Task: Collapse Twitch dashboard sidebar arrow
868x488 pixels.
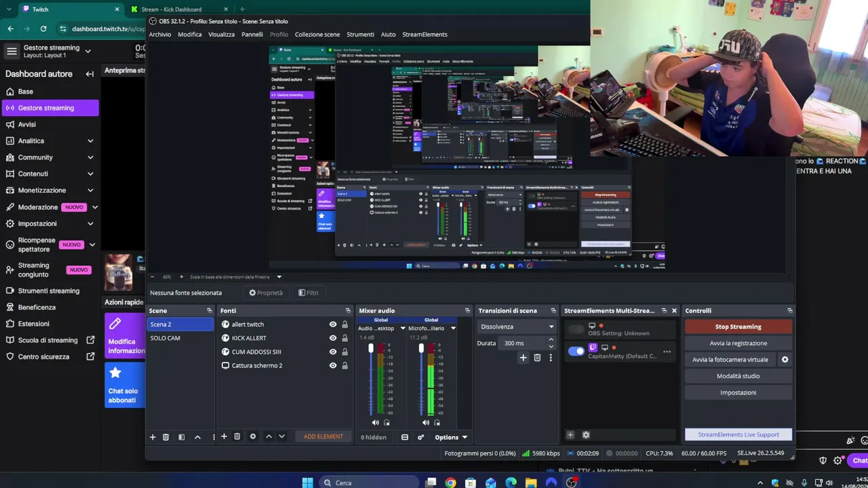Action: pyautogui.click(x=90, y=74)
